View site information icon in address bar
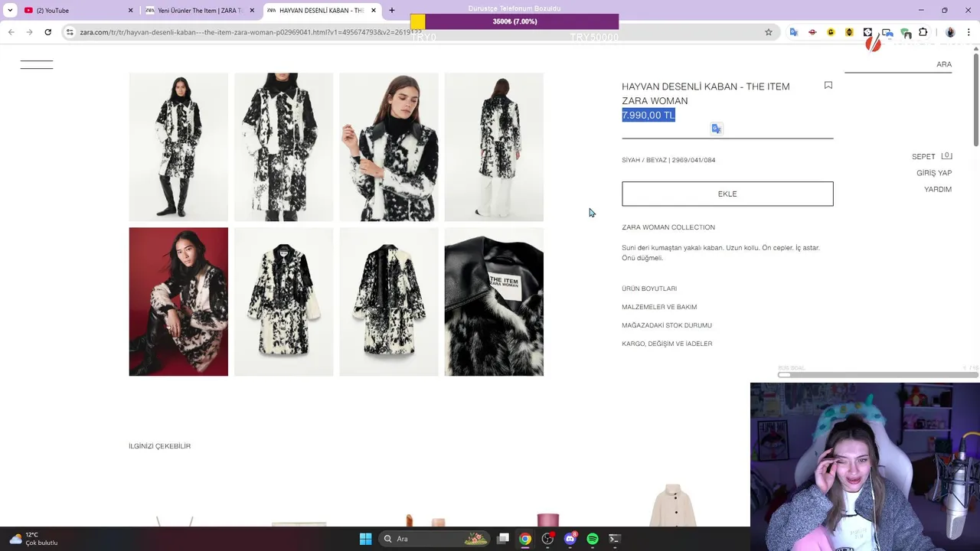This screenshot has height=551, width=980. [70, 32]
